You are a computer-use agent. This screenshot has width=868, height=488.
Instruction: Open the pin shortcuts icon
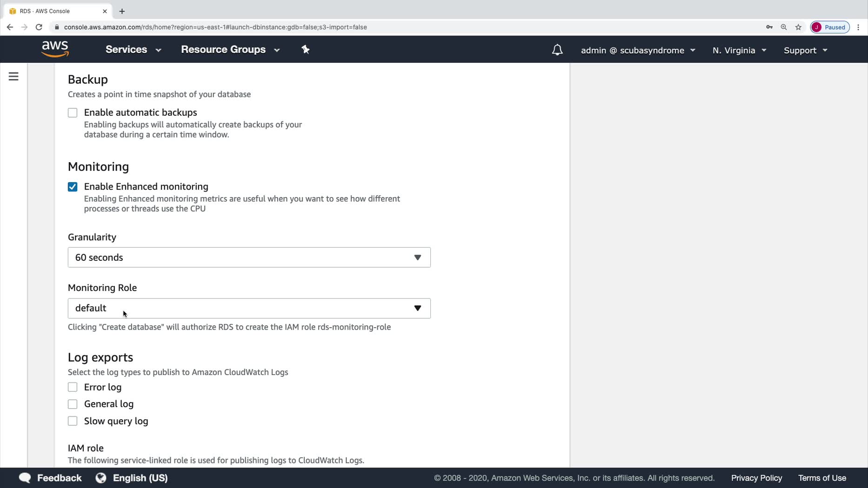coord(306,49)
